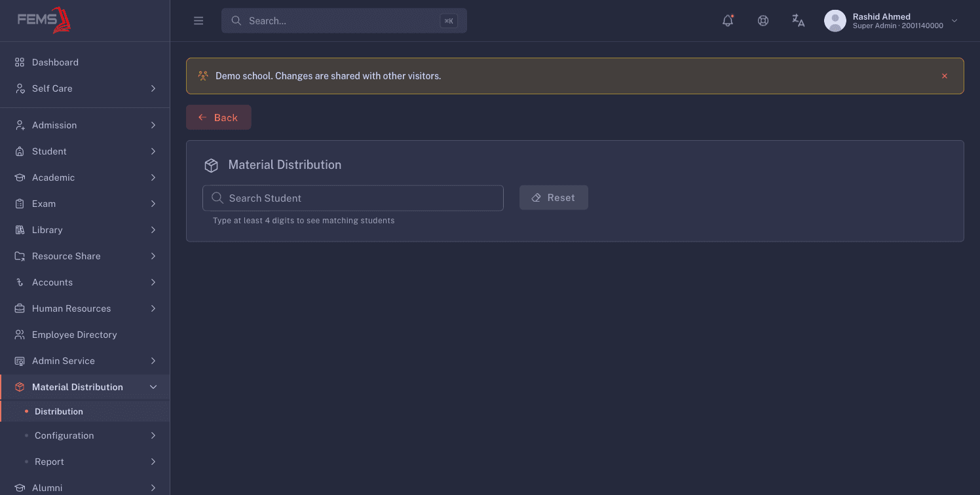The image size is (980, 495).
Task: Dismiss the demo school banner
Action: click(x=945, y=76)
